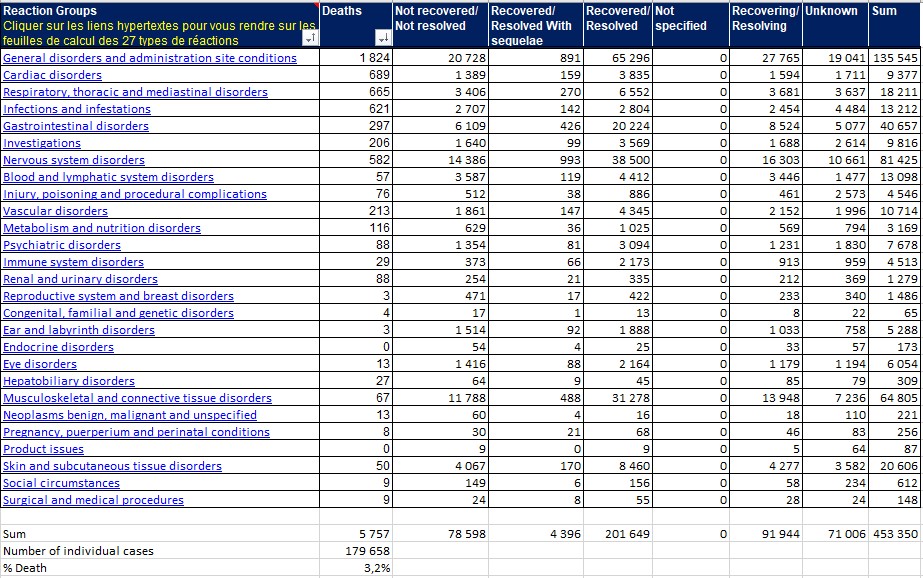Open Skin and subcutaneous tissue disorders link
Viewport: 923px width, 578px height.
pos(112,466)
